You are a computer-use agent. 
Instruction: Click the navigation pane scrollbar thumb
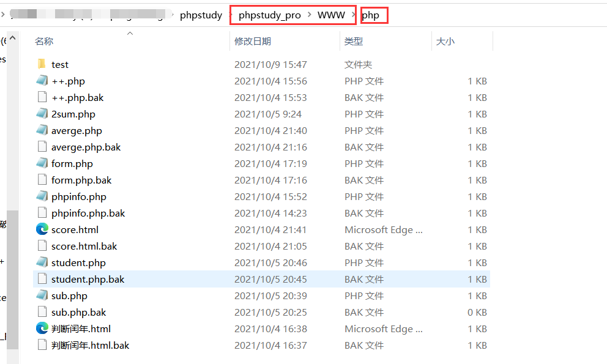pos(12,280)
